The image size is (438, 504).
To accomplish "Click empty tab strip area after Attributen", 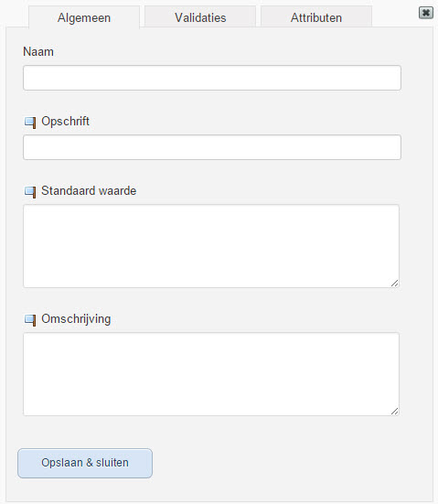I will pyautogui.click(x=395, y=16).
